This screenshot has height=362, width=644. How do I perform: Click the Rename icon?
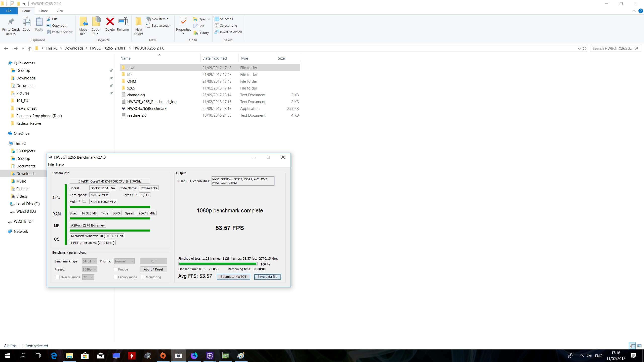pyautogui.click(x=123, y=22)
